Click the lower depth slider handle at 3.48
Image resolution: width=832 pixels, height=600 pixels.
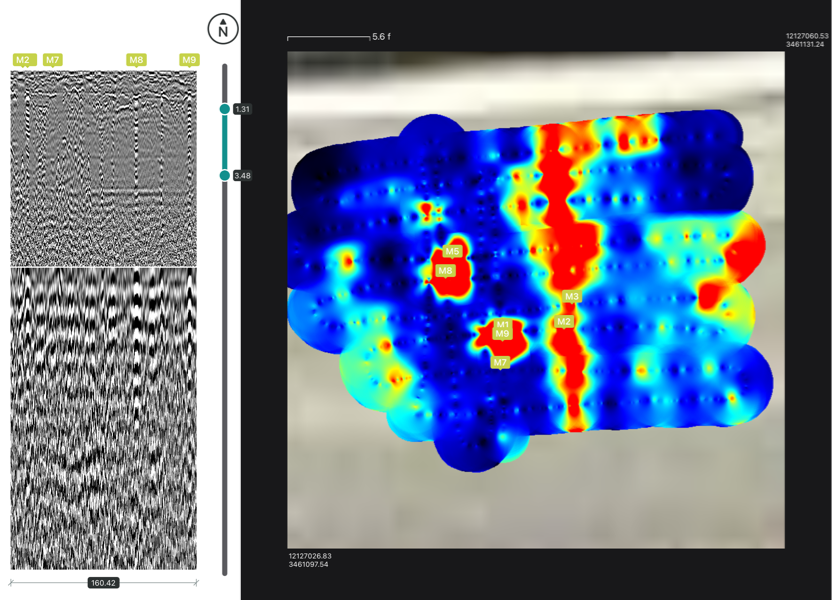point(225,176)
